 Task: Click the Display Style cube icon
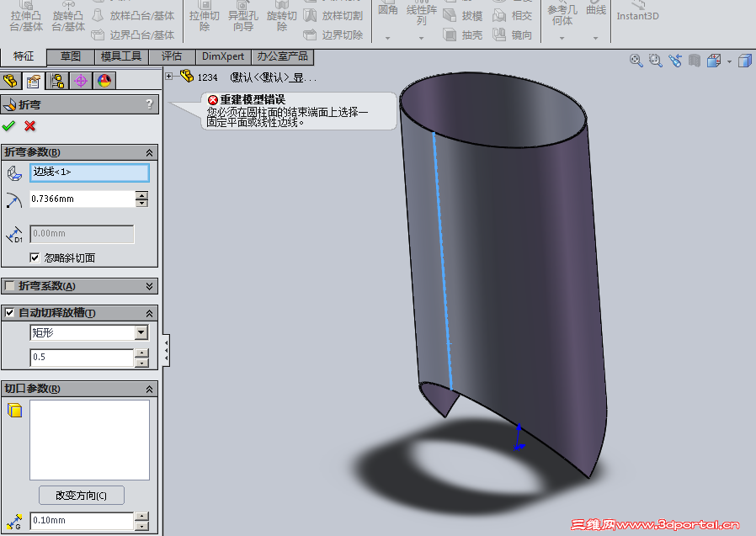coord(745,61)
